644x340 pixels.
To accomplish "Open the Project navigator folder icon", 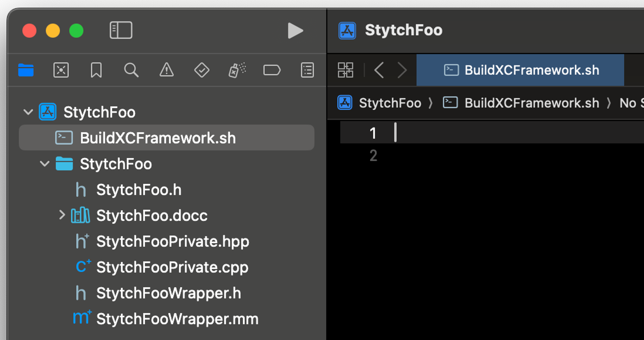I will (26, 70).
